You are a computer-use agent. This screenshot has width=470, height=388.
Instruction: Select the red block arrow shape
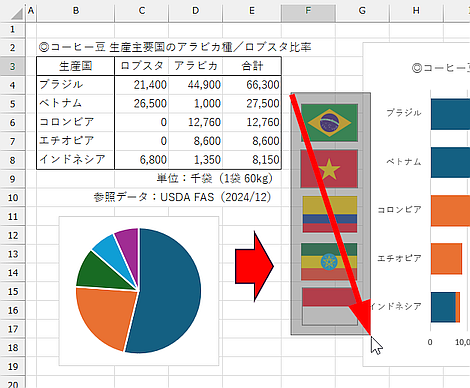254,266
